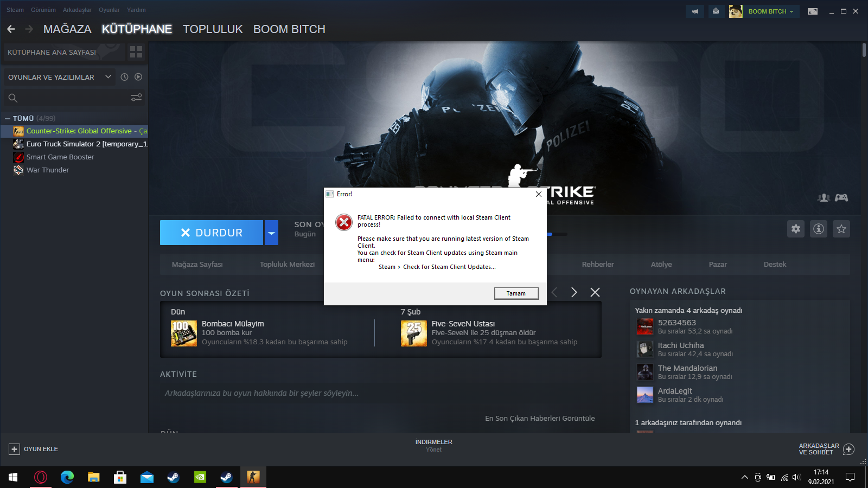Viewport: 868px width, 488px height.
Task: Go to next post-game summary page
Action: [x=574, y=292]
